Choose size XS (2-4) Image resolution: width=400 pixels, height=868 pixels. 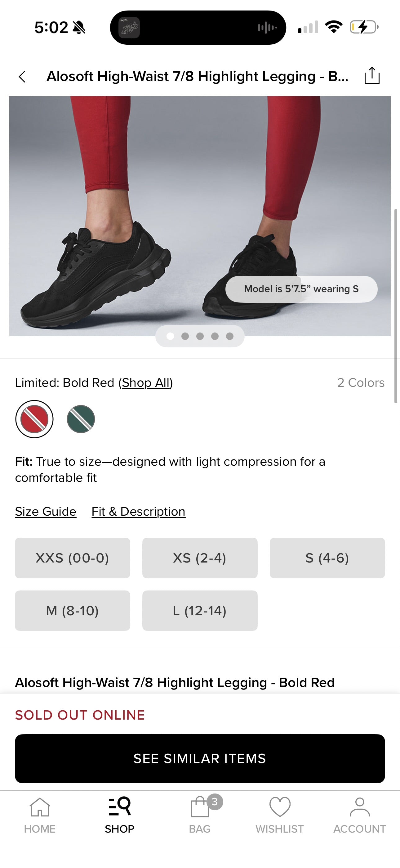(200, 558)
